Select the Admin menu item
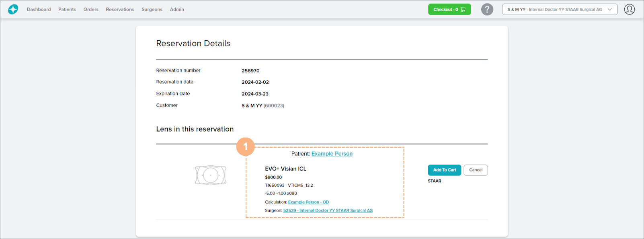This screenshot has width=644, height=239. coord(177,9)
